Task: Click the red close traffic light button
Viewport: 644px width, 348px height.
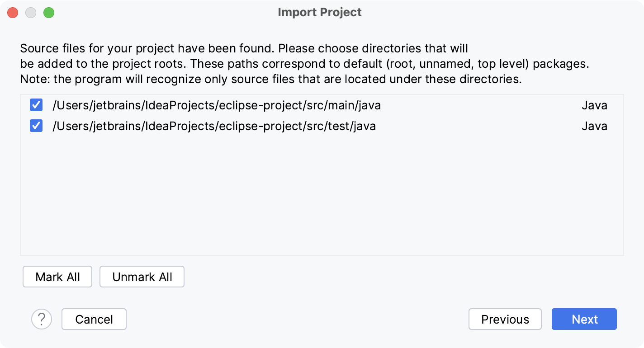Action: [x=12, y=13]
